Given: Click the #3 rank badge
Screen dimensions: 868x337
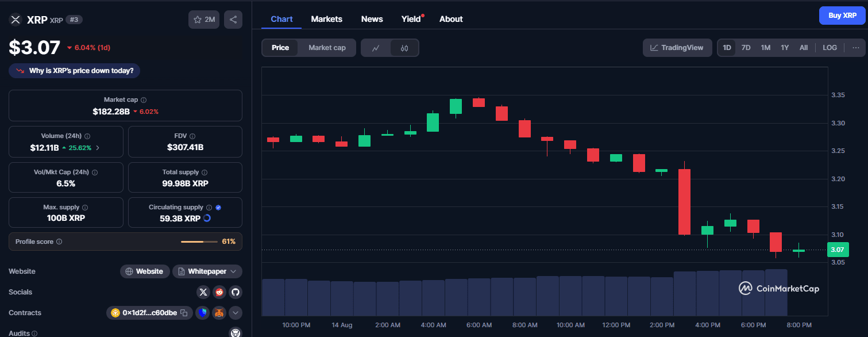Looking at the screenshot, I should (x=74, y=20).
